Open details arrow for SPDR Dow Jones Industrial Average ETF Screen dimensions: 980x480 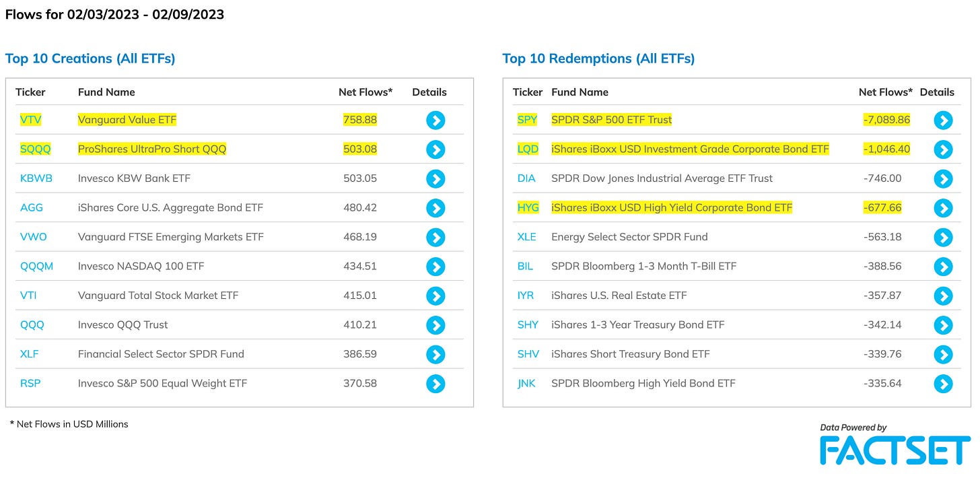pos(943,179)
